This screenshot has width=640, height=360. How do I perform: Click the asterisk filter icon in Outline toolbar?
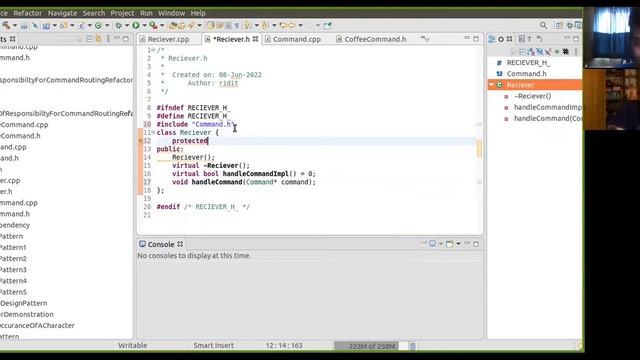(x=566, y=52)
